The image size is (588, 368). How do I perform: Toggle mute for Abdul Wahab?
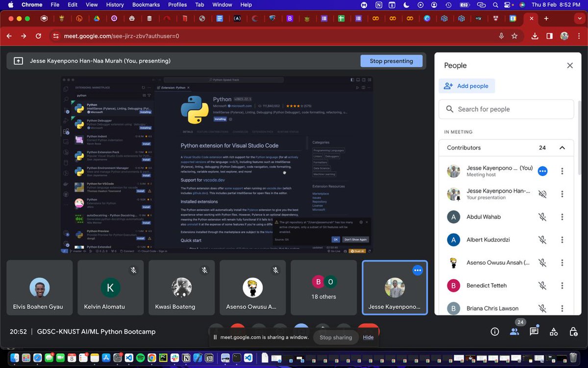[x=542, y=217]
